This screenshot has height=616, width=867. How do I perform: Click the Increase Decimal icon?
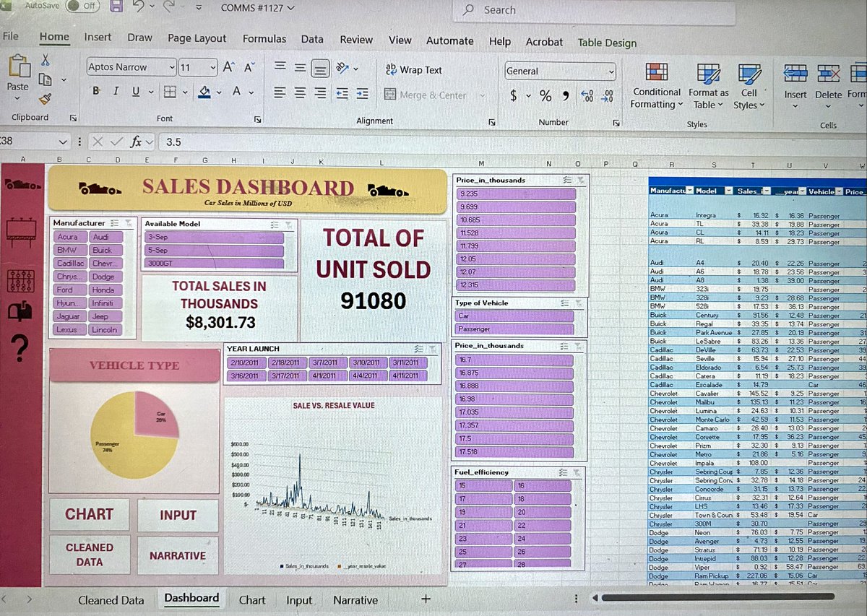pyautogui.click(x=587, y=95)
